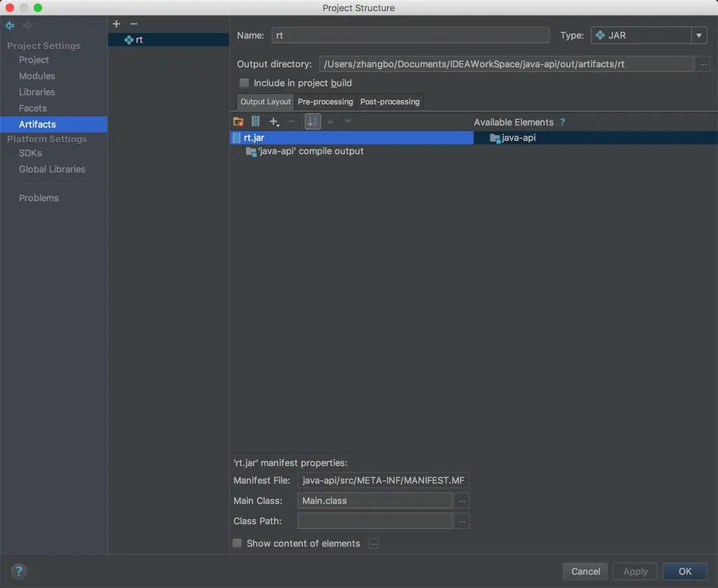This screenshot has width=718, height=588.
Task: Switch to the Output Layout tab
Action: tap(266, 102)
